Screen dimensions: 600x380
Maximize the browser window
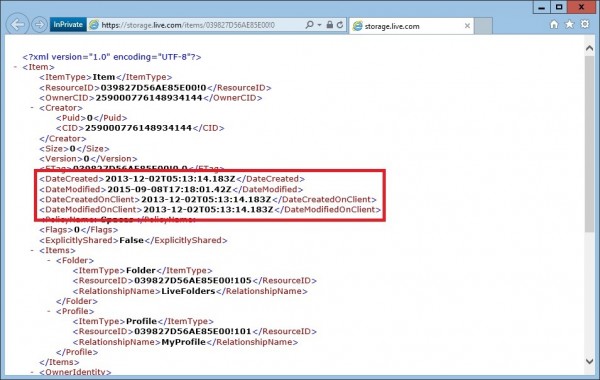(x=559, y=7)
